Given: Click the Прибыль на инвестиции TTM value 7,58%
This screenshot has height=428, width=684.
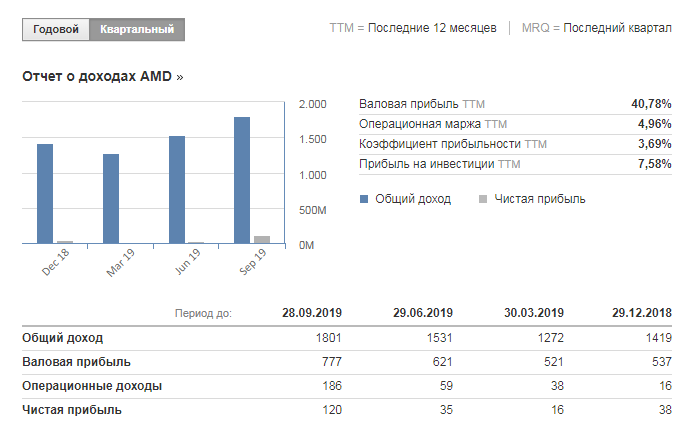Looking at the screenshot, I should click(654, 164).
